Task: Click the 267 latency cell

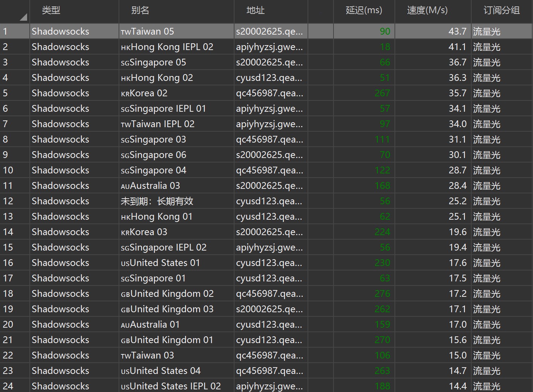Action: coord(382,93)
